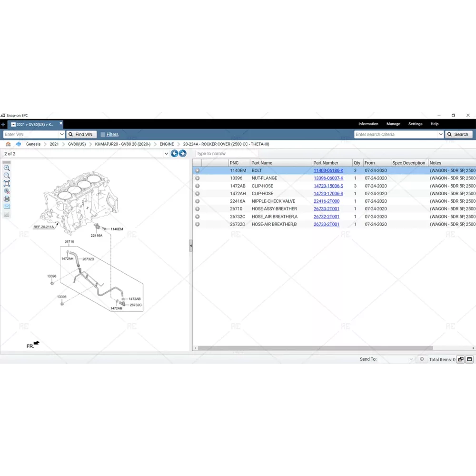Expand the '2 of 2' illustration dropdown
The image size is (476, 476).
[166, 154]
